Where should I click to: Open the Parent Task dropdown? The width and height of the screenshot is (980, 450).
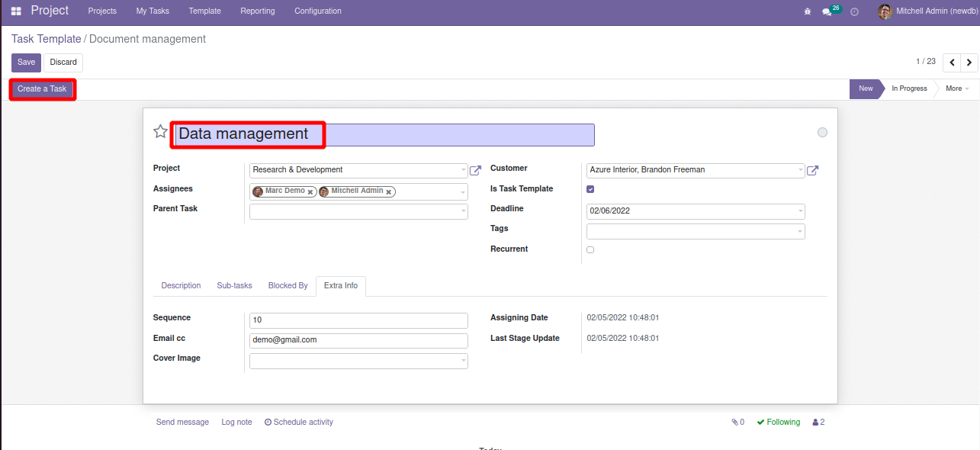tap(463, 212)
